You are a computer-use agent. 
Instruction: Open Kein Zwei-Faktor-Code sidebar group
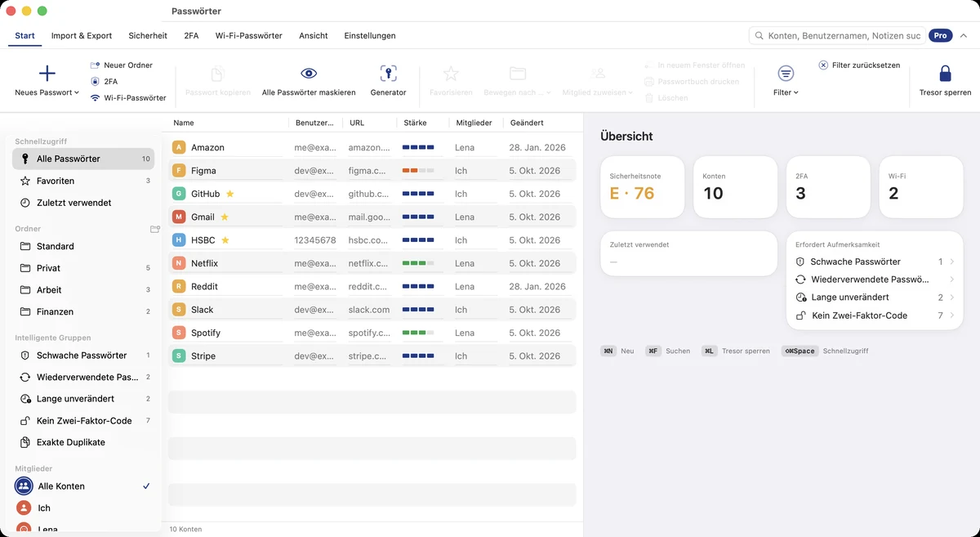point(83,421)
